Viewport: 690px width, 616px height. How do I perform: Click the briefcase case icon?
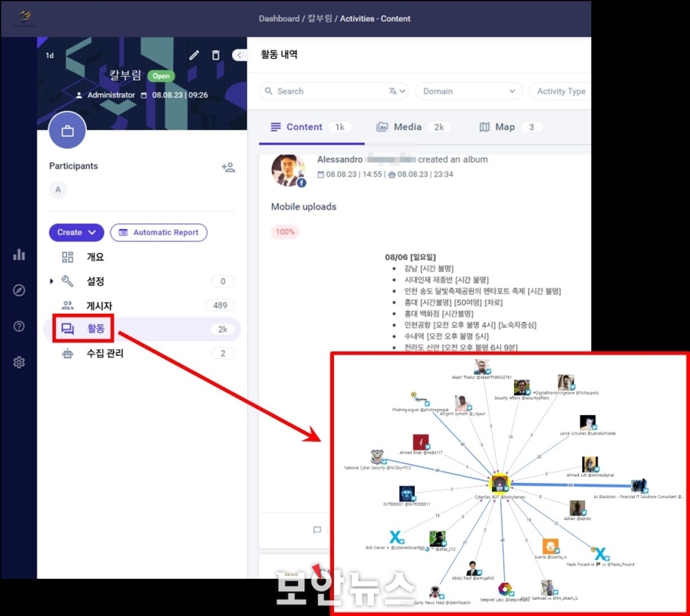[68, 130]
